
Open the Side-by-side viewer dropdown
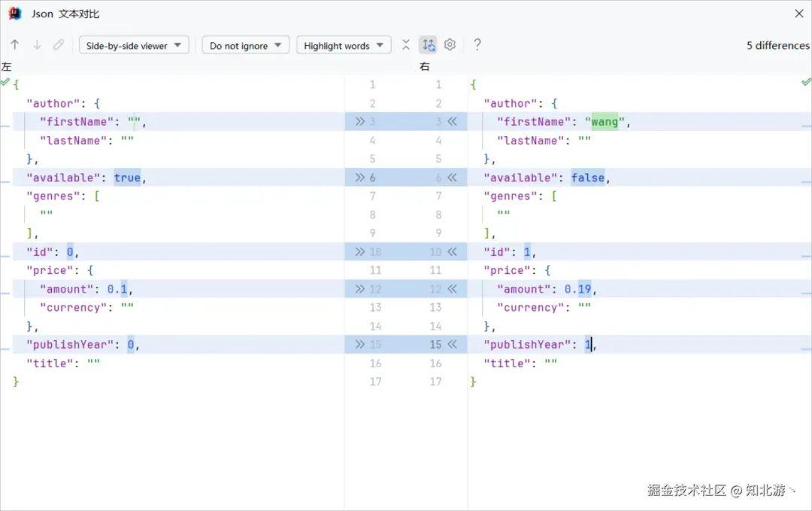[133, 44]
